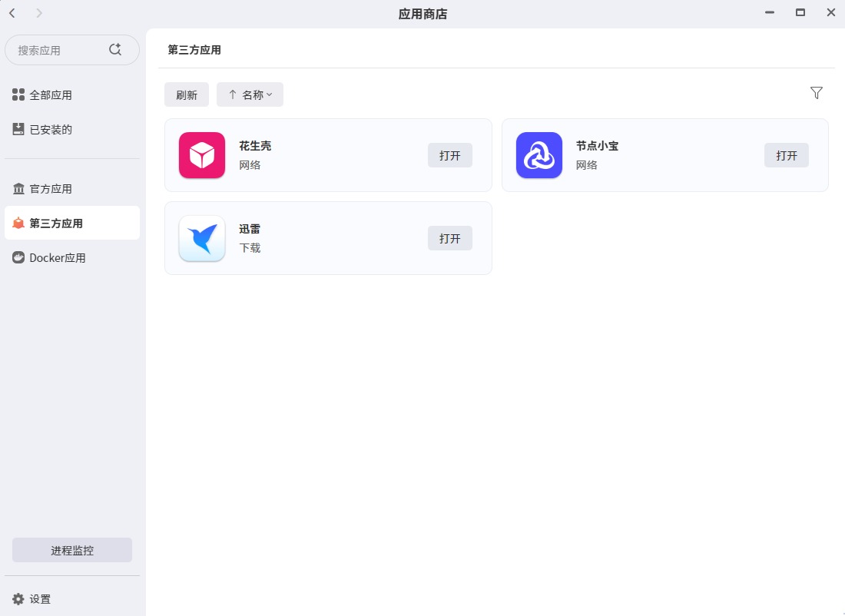The width and height of the screenshot is (845, 616).
Task: Click 刷新 to refresh the app list
Action: (x=186, y=94)
